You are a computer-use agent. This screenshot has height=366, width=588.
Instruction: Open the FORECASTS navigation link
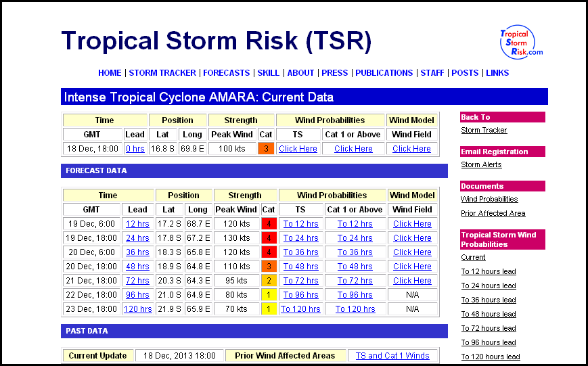pos(227,73)
